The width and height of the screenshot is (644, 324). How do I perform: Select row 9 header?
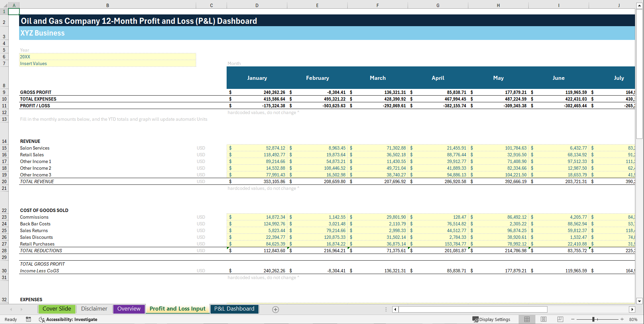(x=4, y=92)
